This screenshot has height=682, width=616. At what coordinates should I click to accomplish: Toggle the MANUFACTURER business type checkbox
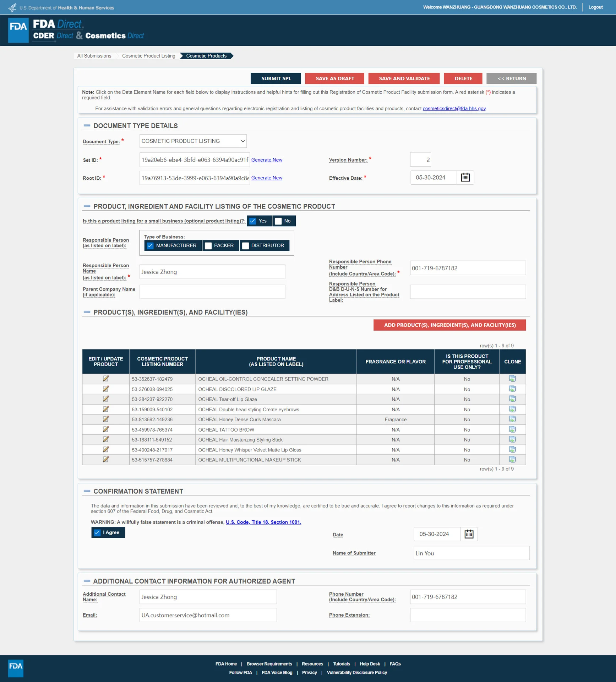click(x=150, y=245)
